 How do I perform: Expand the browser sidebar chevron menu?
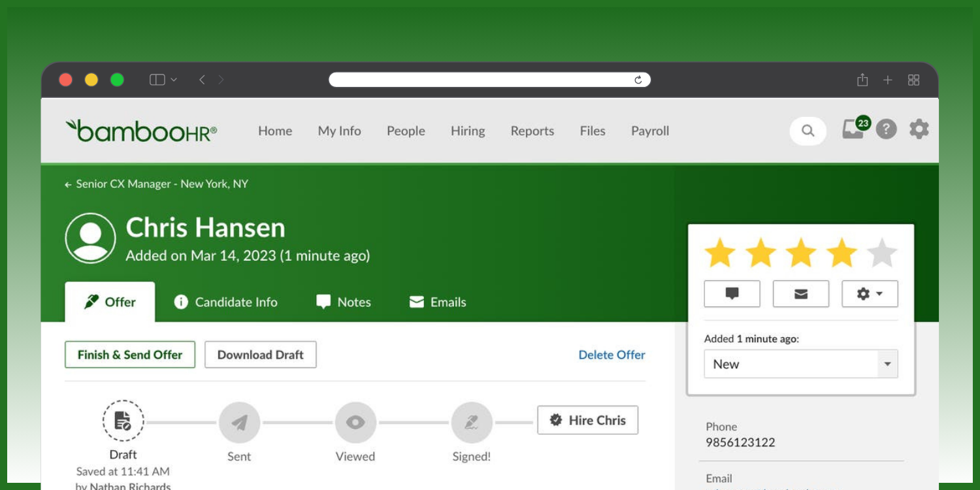click(174, 80)
